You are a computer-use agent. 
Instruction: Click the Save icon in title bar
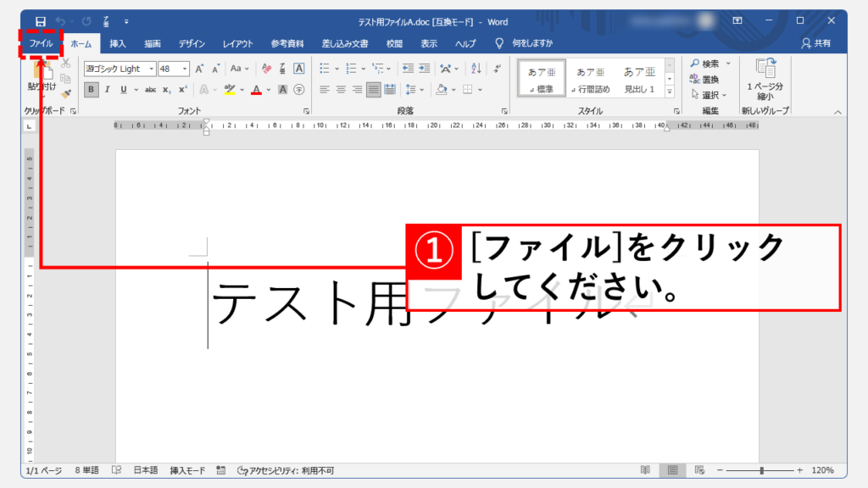pyautogui.click(x=41, y=20)
